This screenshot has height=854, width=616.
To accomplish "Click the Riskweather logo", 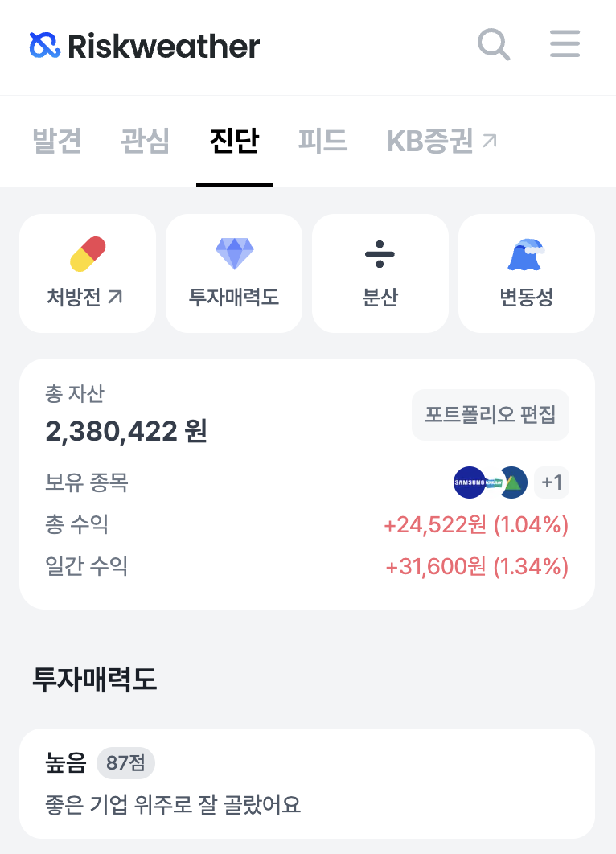I will [145, 46].
